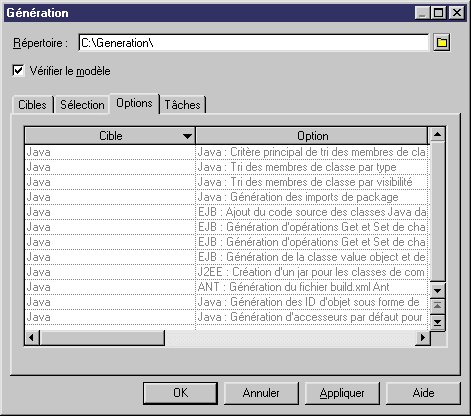
Task: Jump to bottom using the page-down arrow
Action: (x=437, y=322)
